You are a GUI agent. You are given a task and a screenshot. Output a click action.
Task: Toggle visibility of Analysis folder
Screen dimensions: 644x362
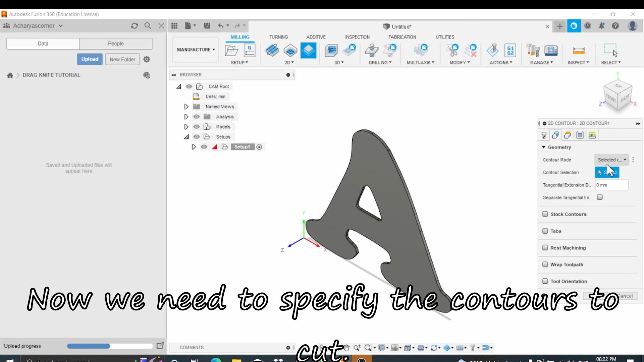click(197, 117)
